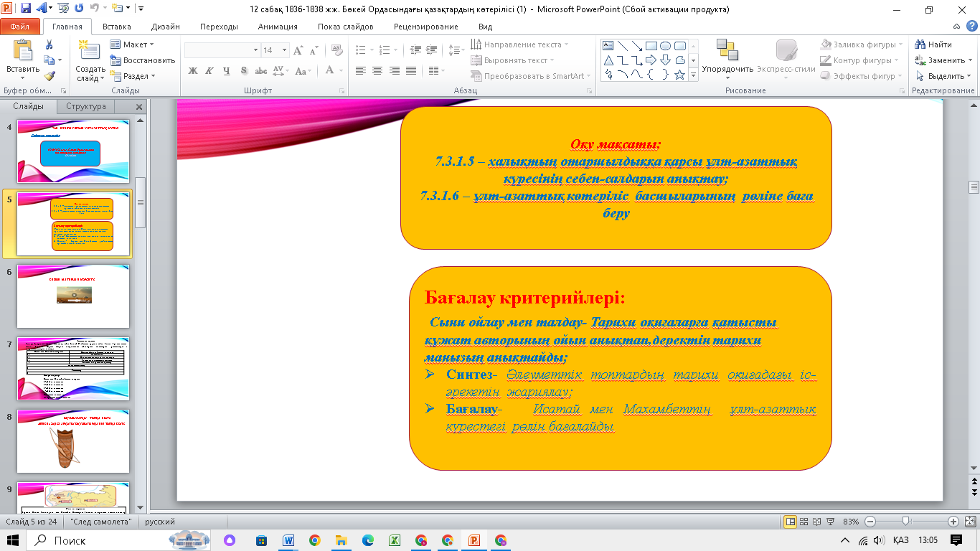The height and width of the screenshot is (551, 980).
Task: Open the Заменить dropdown
Action: (x=944, y=60)
